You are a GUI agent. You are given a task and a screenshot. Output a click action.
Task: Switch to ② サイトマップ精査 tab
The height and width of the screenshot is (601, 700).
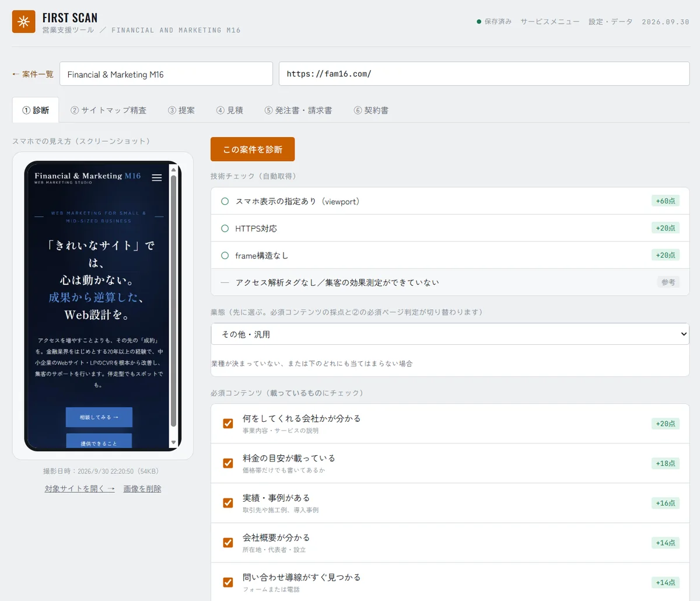pos(108,110)
